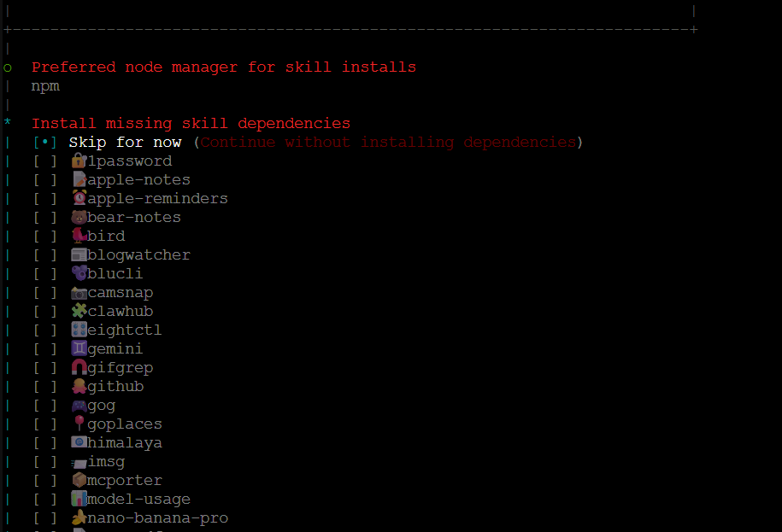Click the npm answer text
This screenshot has width=782, height=532.
click(x=45, y=85)
